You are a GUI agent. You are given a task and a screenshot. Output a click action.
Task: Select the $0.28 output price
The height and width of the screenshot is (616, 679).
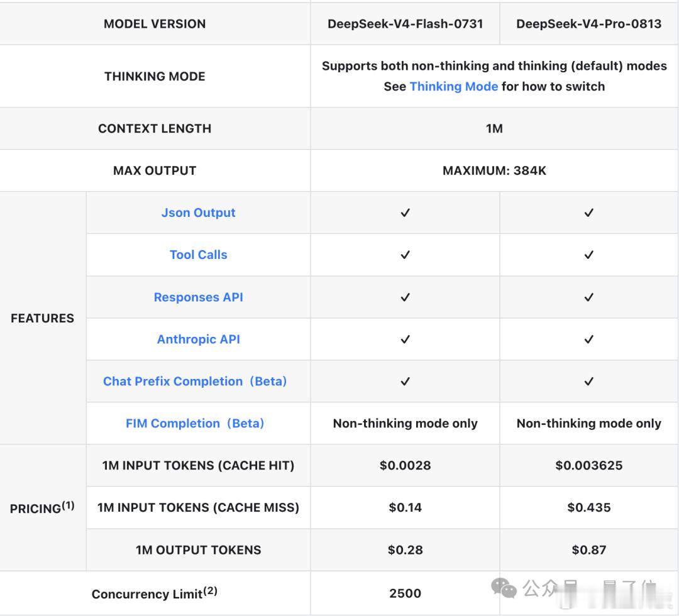(x=405, y=550)
